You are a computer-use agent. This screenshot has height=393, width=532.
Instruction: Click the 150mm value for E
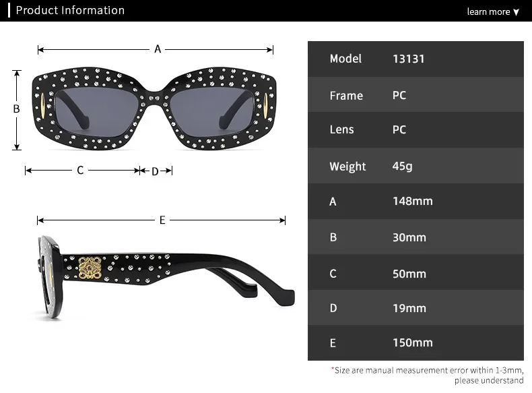click(413, 342)
